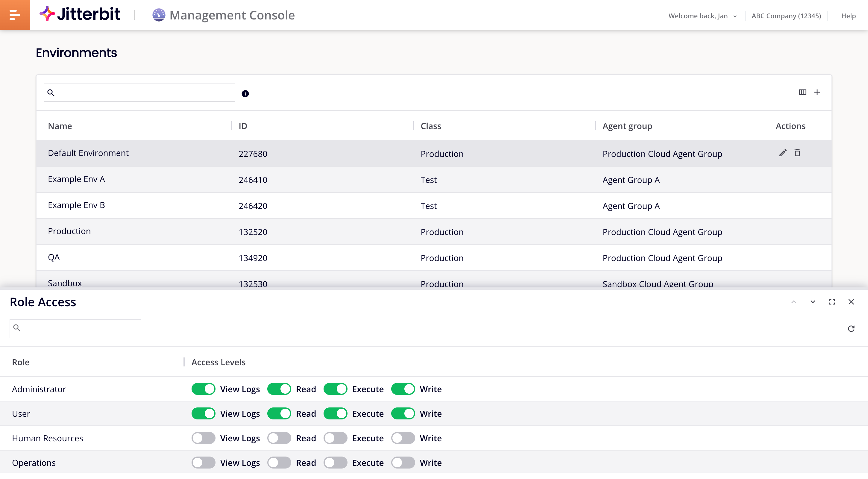This screenshot has width=868, height=479.
Task: Enable Operations Execute access
Action: tap(336, 463)
